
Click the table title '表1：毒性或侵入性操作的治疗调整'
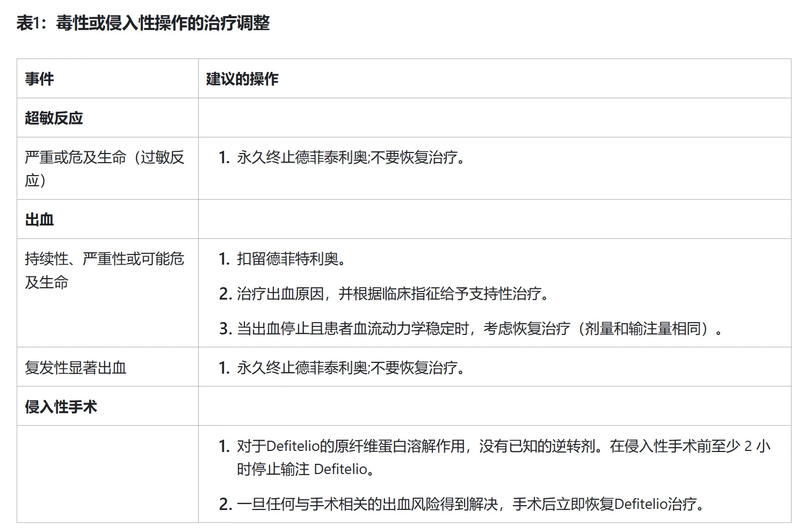[143, 23]
